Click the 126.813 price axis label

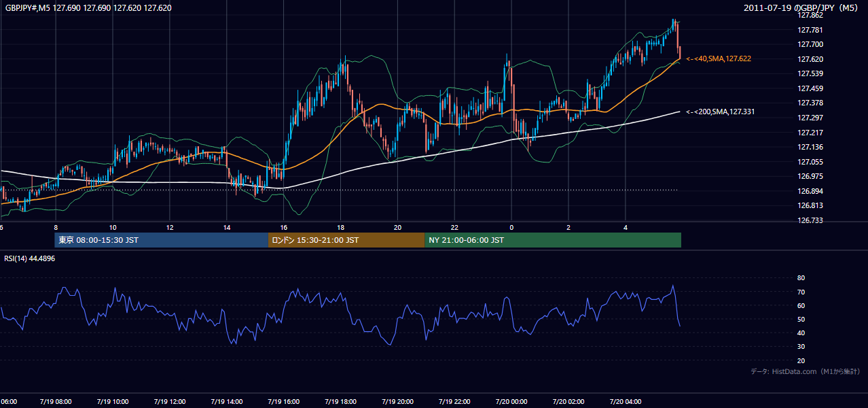pyautogui.click(x=811, y=205)
